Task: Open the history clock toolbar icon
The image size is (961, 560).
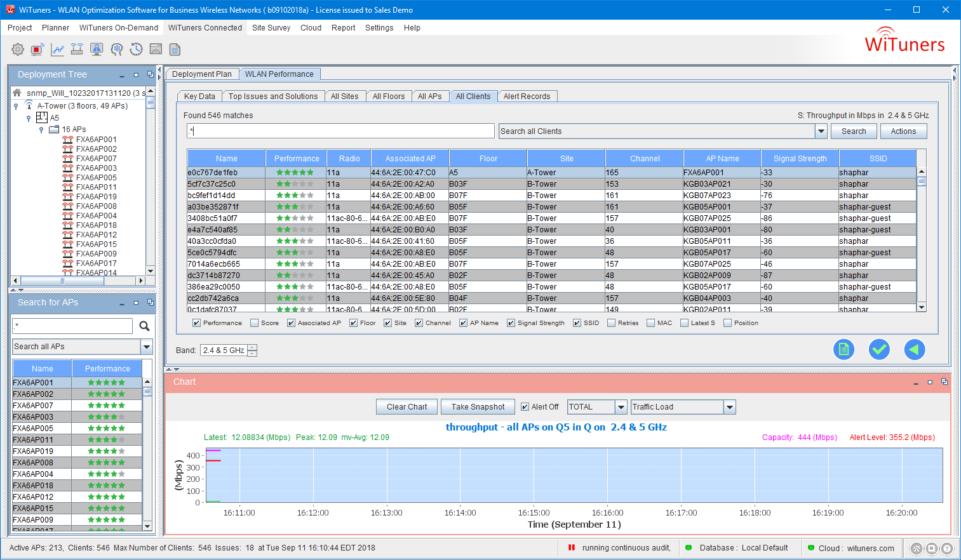Action: [x=136, y=50]
